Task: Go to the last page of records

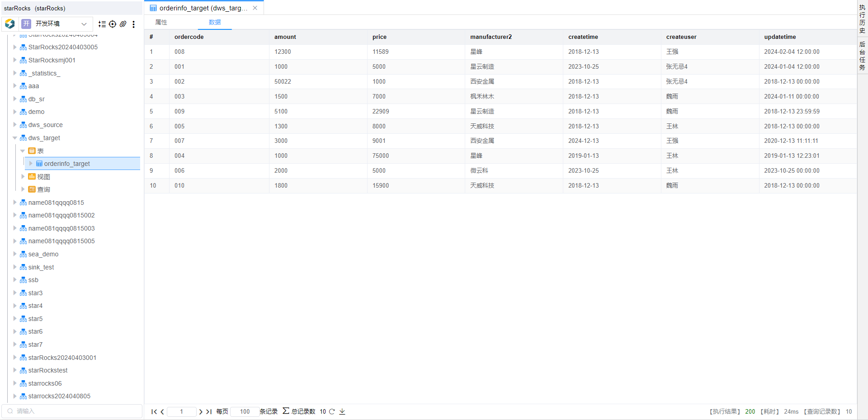Action: 209,411
